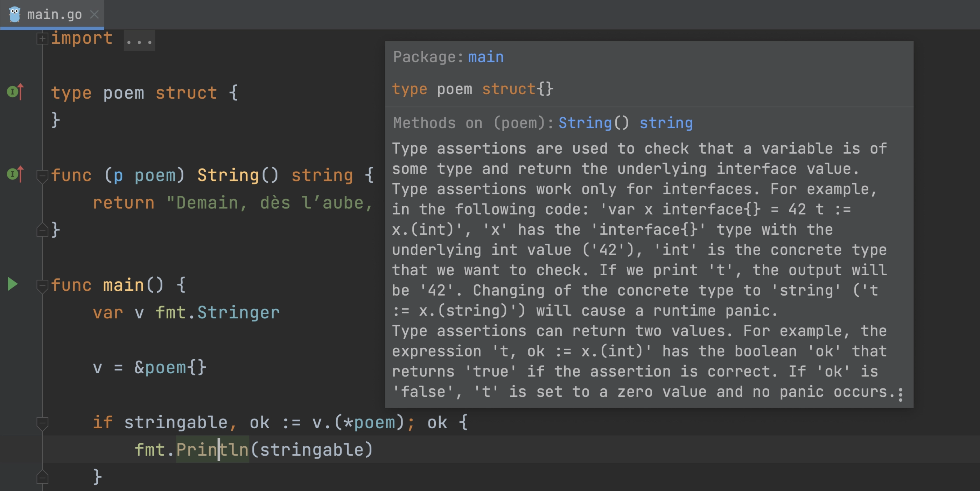Click the 'main' function name
The image size is (980, 491).
pyautogui.click(x=124, y=285)
